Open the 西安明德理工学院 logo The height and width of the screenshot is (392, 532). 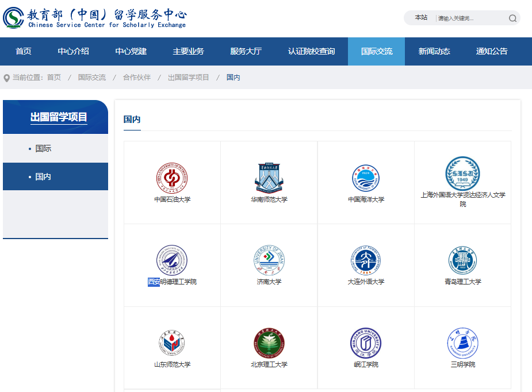point(172,260)
